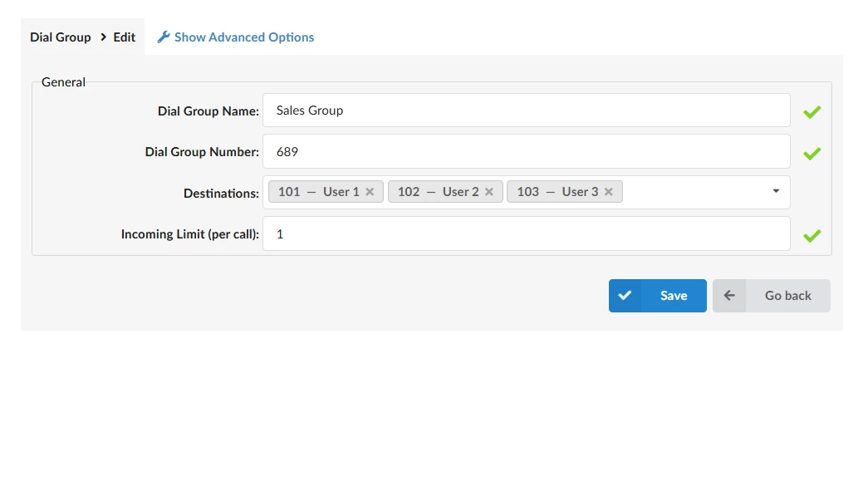The image size is (868, 501).
Task: Click the checkmark icon on Save button
Action: (625, 296)
